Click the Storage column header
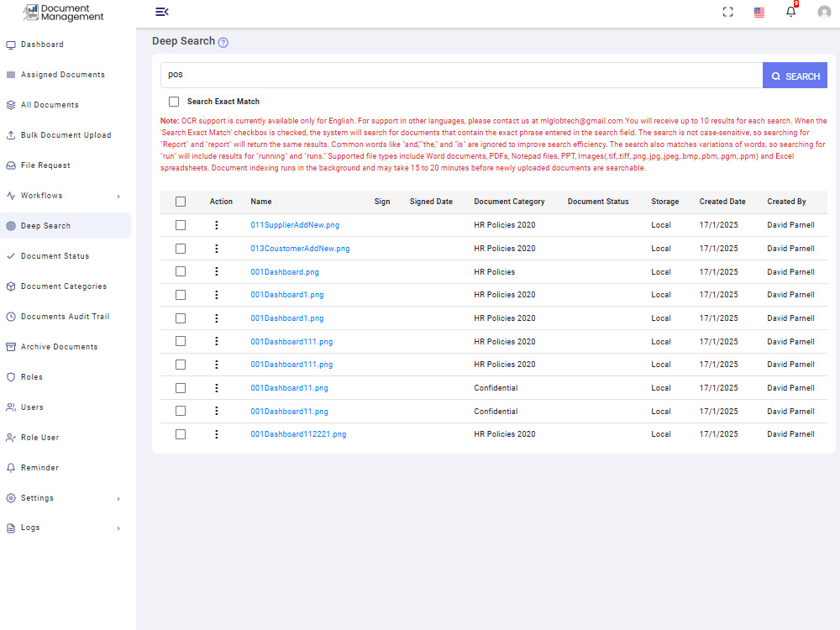Screen dimensions: 840x630 pyautogui.click(x=664, y=202)
